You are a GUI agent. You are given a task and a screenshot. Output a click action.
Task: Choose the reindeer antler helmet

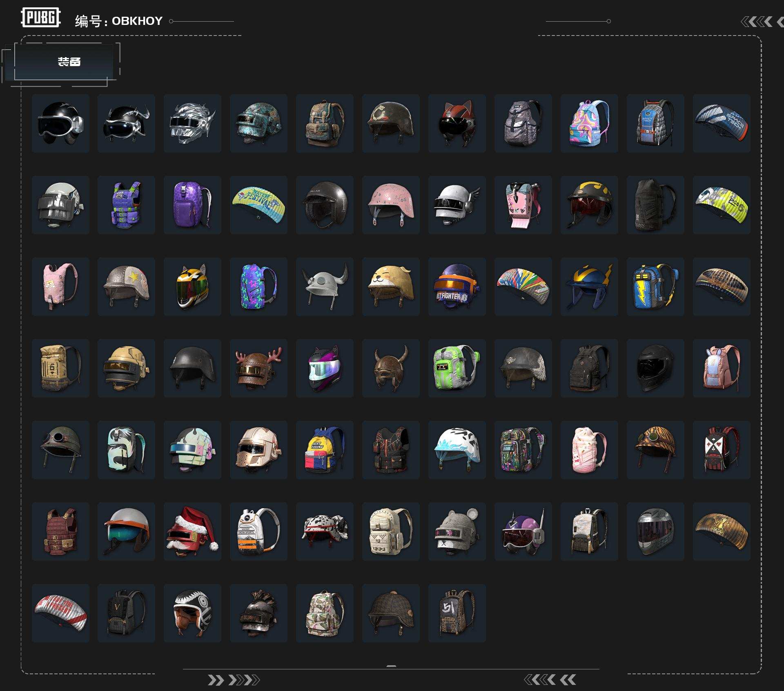click(x=258, y=368)
